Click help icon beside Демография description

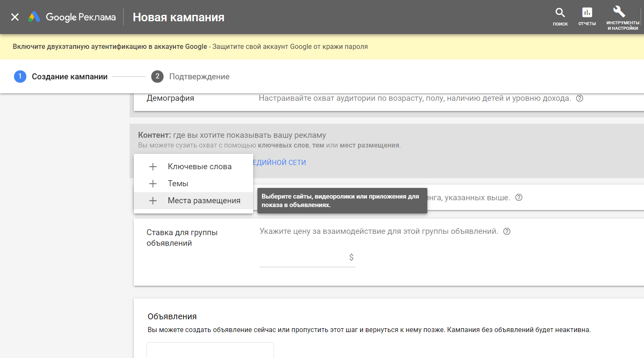click(x=579, y=98)
